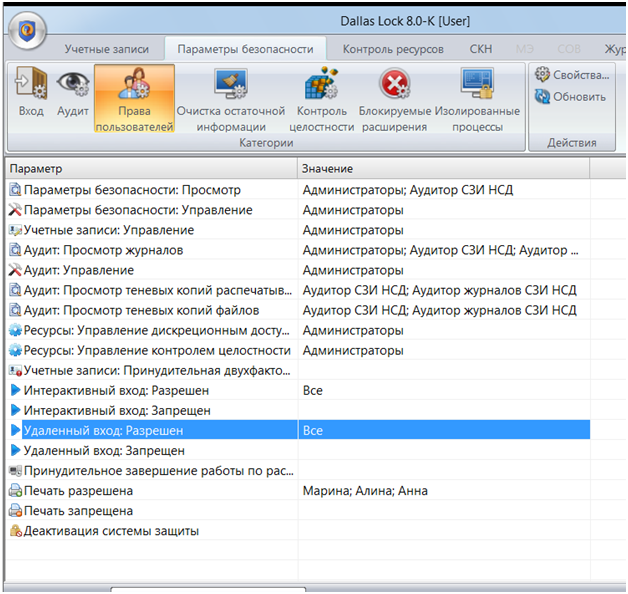Switch to Учетные записи tab
This screenshot has width=628, height=594.
point(107,49)
